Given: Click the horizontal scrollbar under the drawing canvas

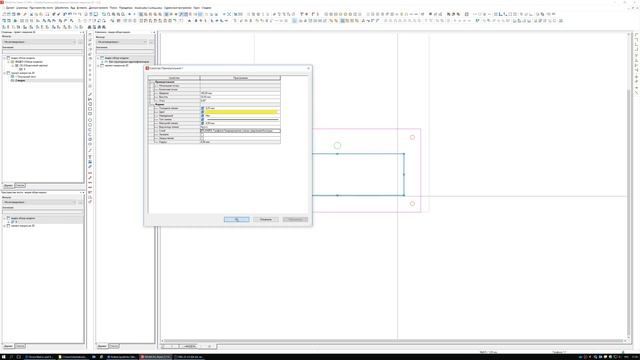Looking at the screenshot, I should 393,341.
